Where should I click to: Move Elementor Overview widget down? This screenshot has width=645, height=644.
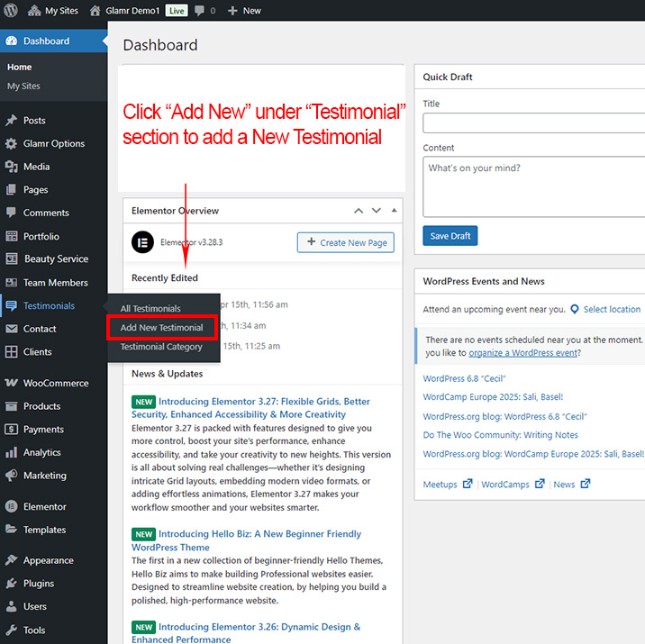(376, 211)
